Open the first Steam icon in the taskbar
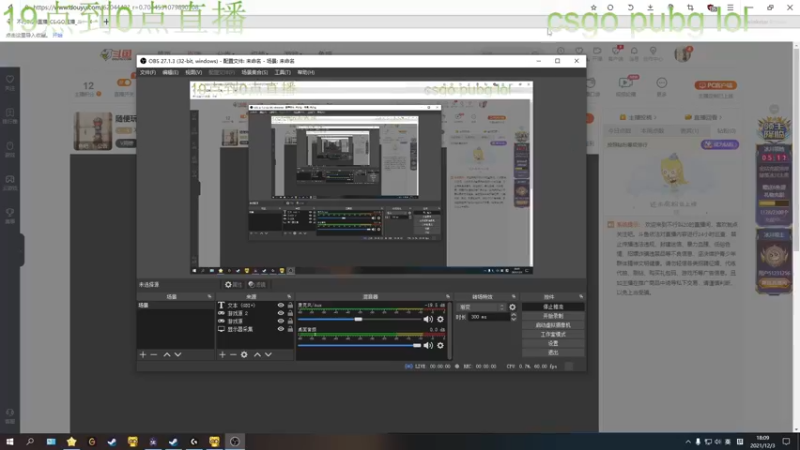 [x=112, y=441]
